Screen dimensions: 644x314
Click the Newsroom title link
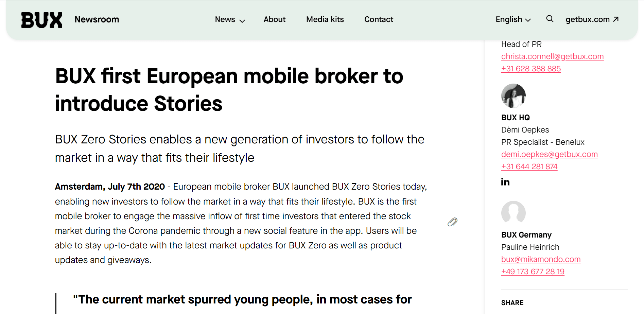click(x=97, y=19)
